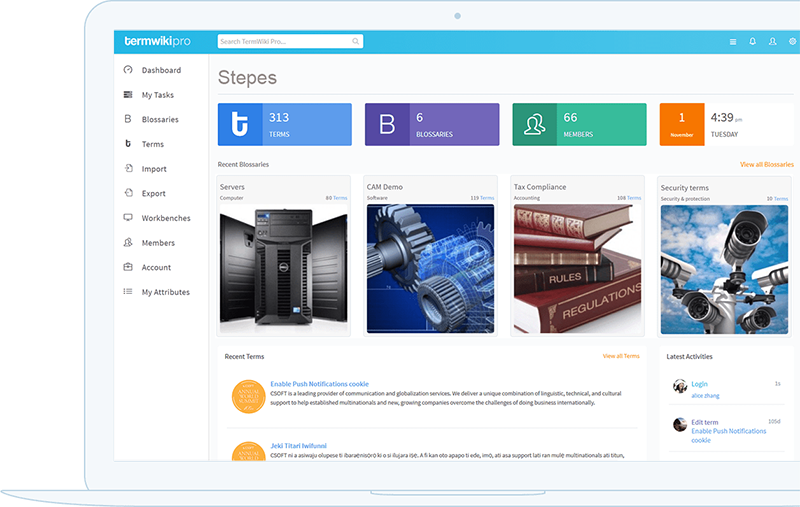
Task: Click avatar beside Login activity
Action: pos(680,386)
